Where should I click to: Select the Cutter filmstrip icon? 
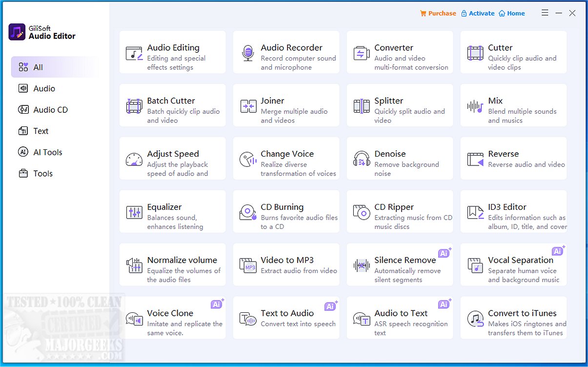[x=475, y=53]
